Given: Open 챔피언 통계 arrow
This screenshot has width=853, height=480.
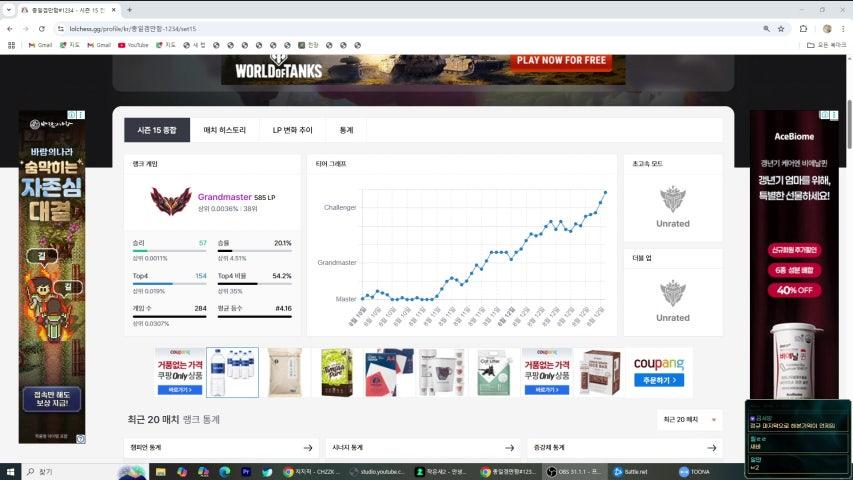Looking at the screenshot, I should [308, 448].
